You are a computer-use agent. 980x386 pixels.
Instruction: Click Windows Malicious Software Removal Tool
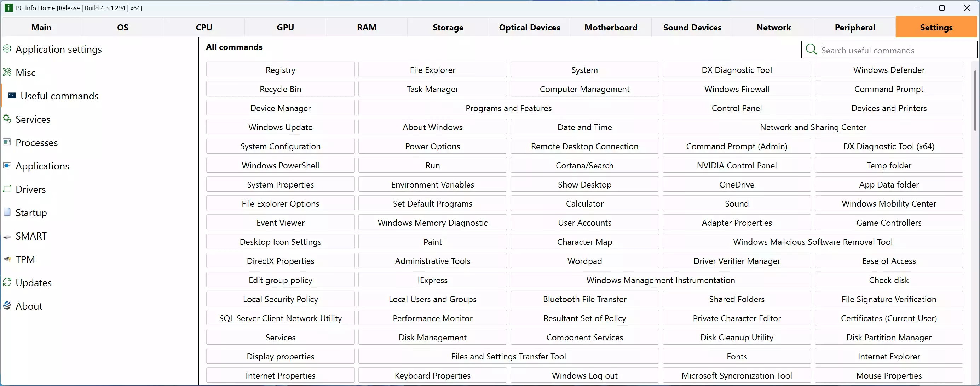coord(813,242)
